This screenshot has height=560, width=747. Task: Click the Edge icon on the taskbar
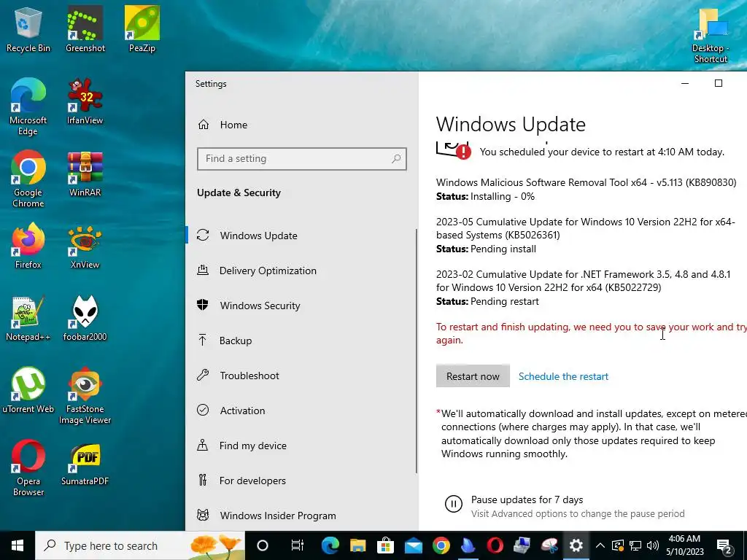tap(330, 545)
